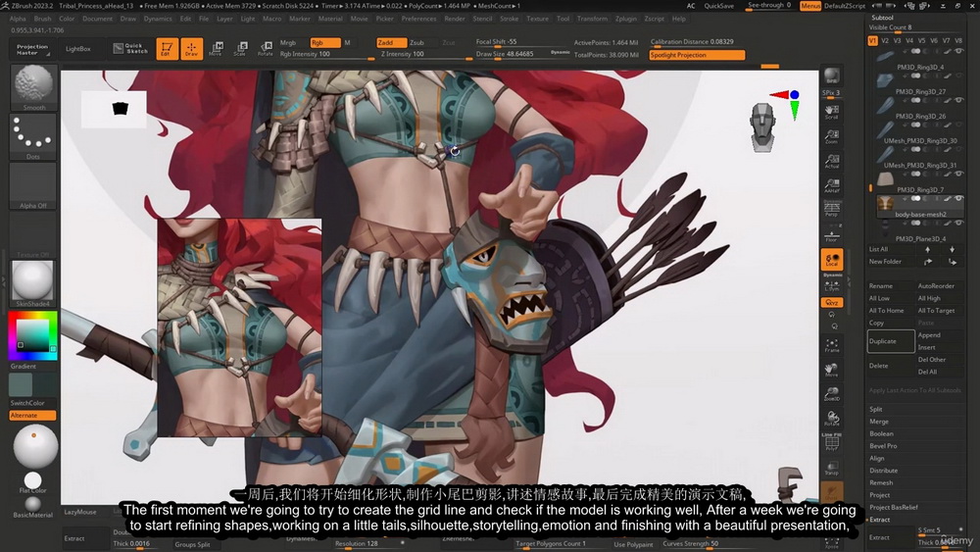
Task: Click QuickSave
Action: (718, 6)
